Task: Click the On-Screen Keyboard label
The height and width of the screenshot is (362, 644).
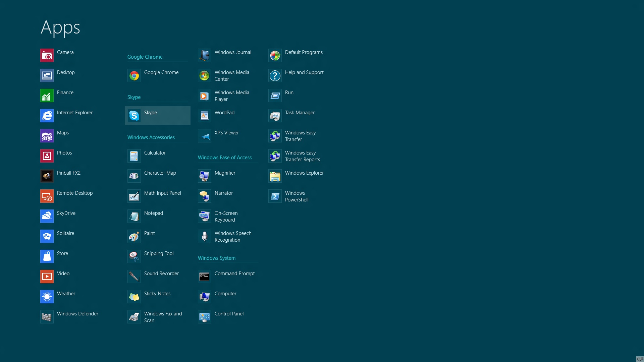Action: point(226,217)
